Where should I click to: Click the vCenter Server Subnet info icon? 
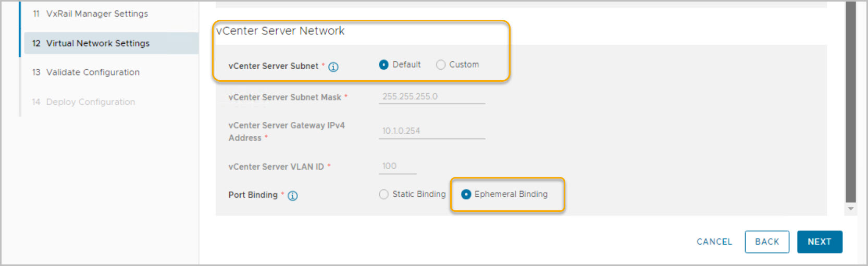tap(333, 67)
